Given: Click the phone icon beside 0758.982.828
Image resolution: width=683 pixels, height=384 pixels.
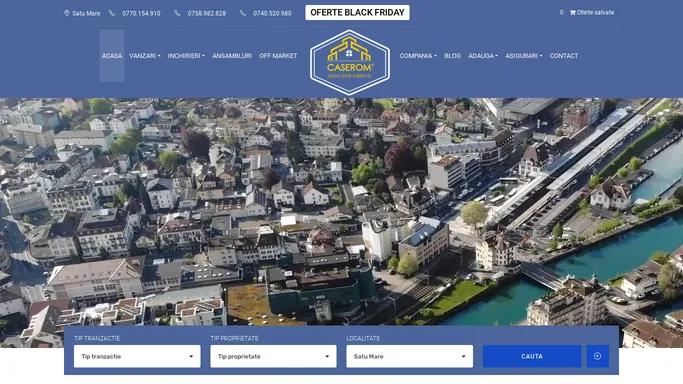Looking at the screenshot, I should click(177, 13).
